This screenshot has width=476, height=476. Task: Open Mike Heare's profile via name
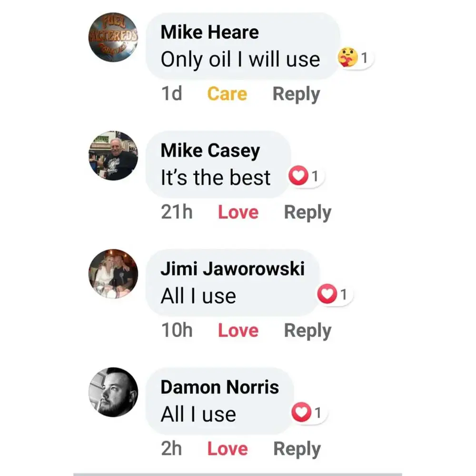(210, 32)
